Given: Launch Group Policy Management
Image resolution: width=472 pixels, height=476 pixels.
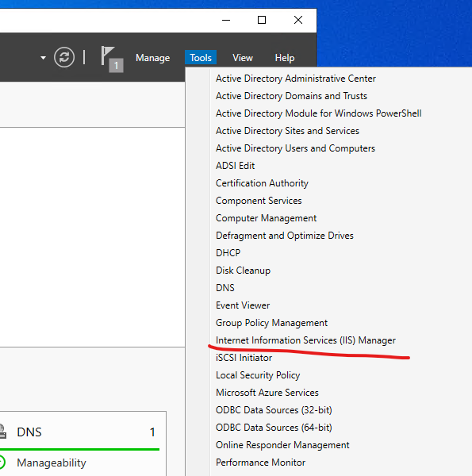Looking at the screenshot, I should point(271,323).
